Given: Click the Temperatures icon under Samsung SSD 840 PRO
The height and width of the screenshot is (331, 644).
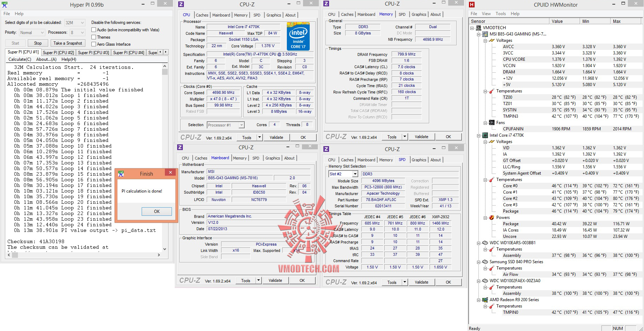Looking at the screenshot, I should click(492, 268).
